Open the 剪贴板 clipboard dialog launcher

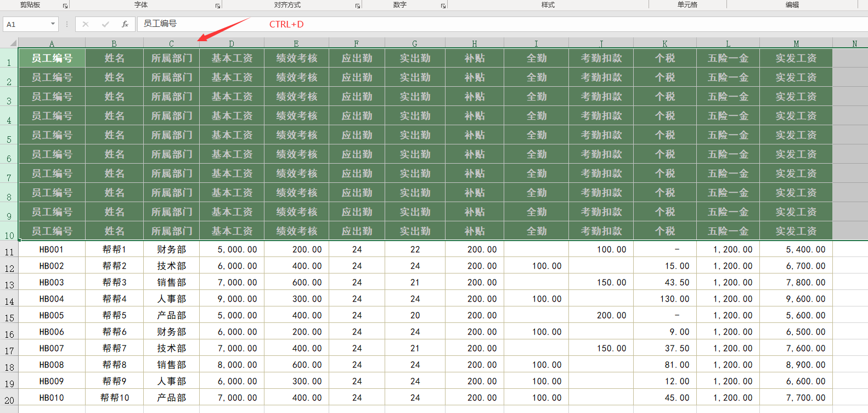click(x=65, y=6)
